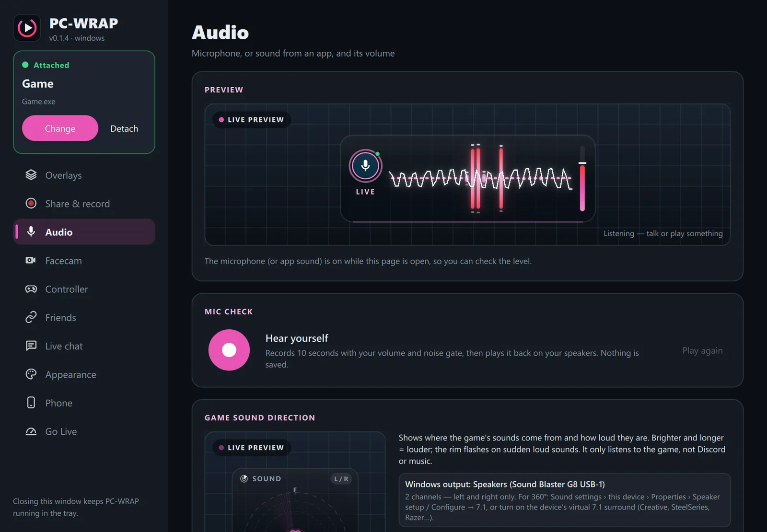Click the PC-WRAP logo icon
767x532 pixels.
click(27, 28)
